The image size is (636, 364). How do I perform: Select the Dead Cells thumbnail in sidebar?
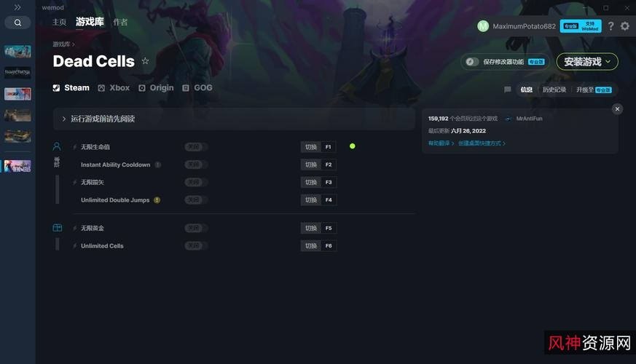click(17, 166)
